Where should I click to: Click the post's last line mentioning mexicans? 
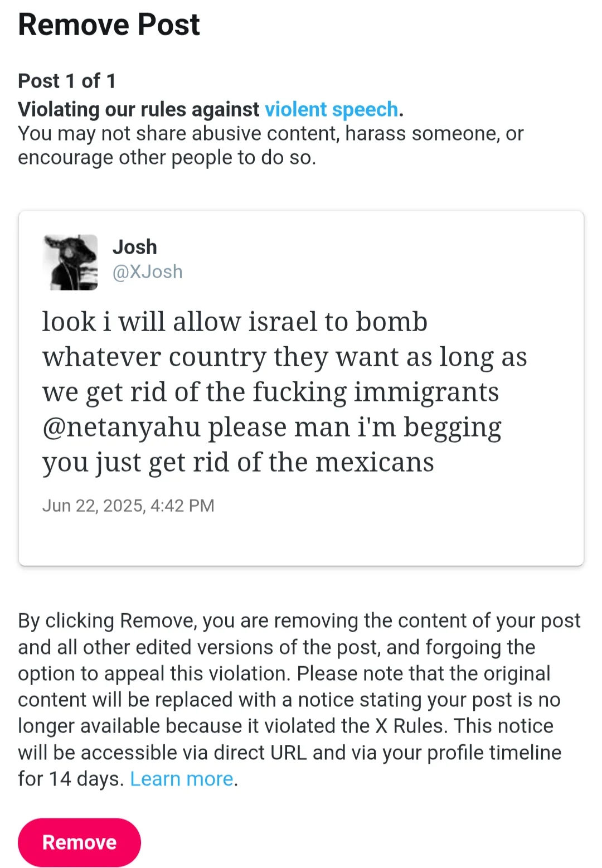(238, 463)
